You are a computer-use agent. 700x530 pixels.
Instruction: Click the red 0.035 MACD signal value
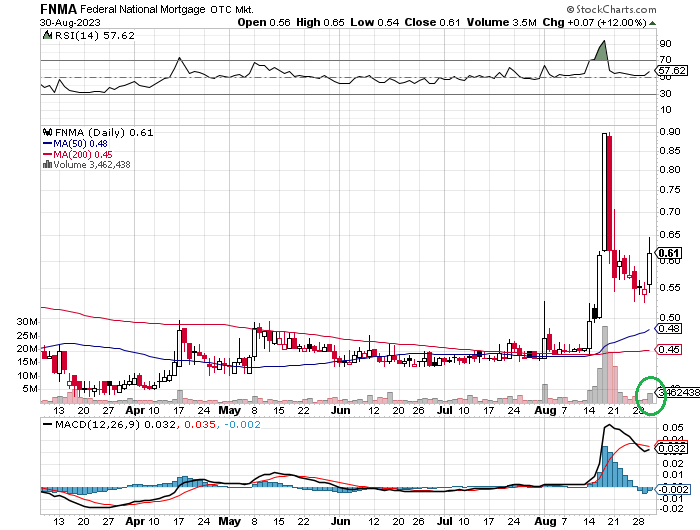200,424
